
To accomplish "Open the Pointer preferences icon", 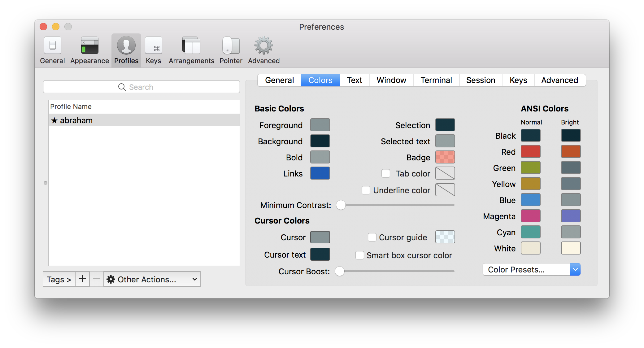I will 231,50.
